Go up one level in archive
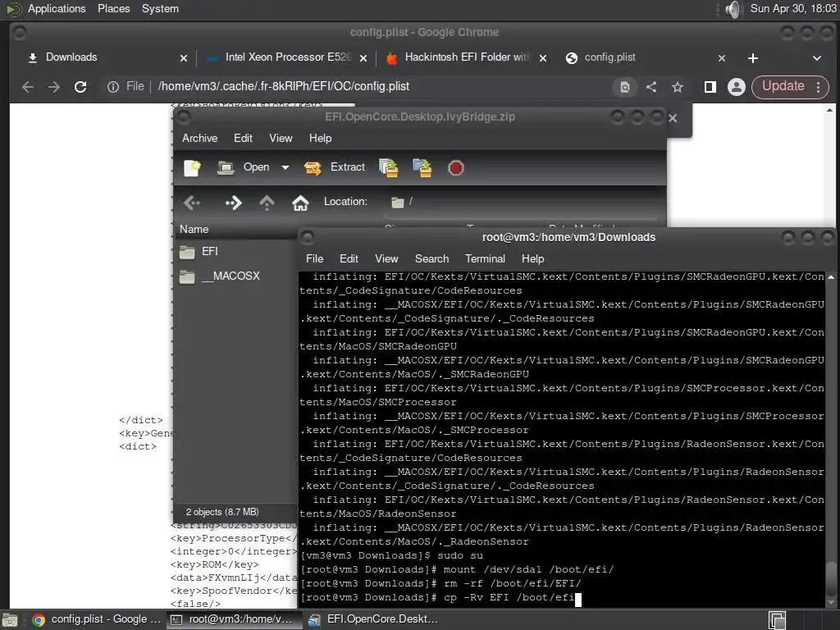Screen dimensions: 840x630 point(267,203)
